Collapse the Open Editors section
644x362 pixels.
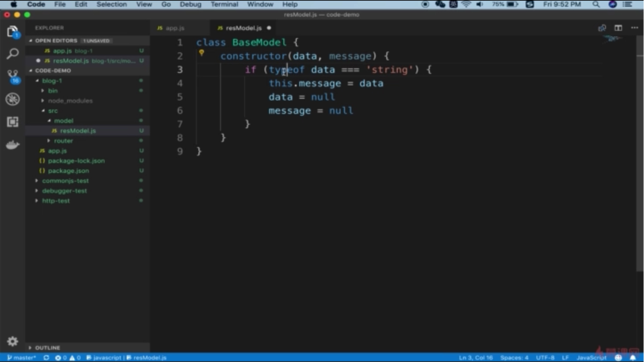30,41
